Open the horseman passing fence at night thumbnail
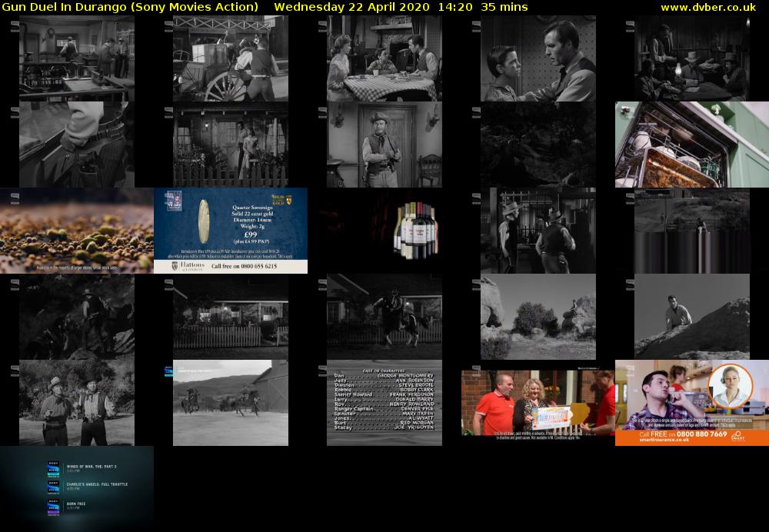The width and height of the screenshot is (769, 532). (x=384, y=317)
